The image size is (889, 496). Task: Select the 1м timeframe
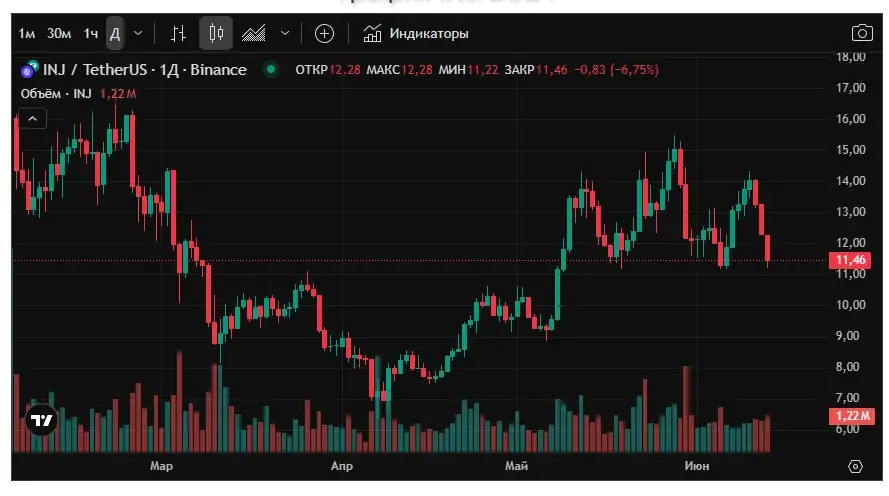pyautogui.click(x=27, y=34)
